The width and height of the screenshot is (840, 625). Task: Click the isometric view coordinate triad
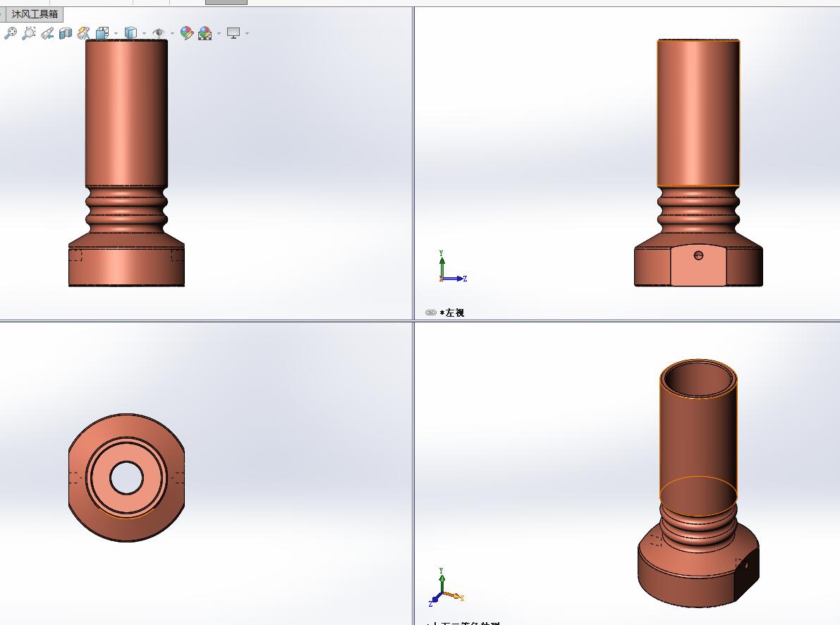point(446,588)
